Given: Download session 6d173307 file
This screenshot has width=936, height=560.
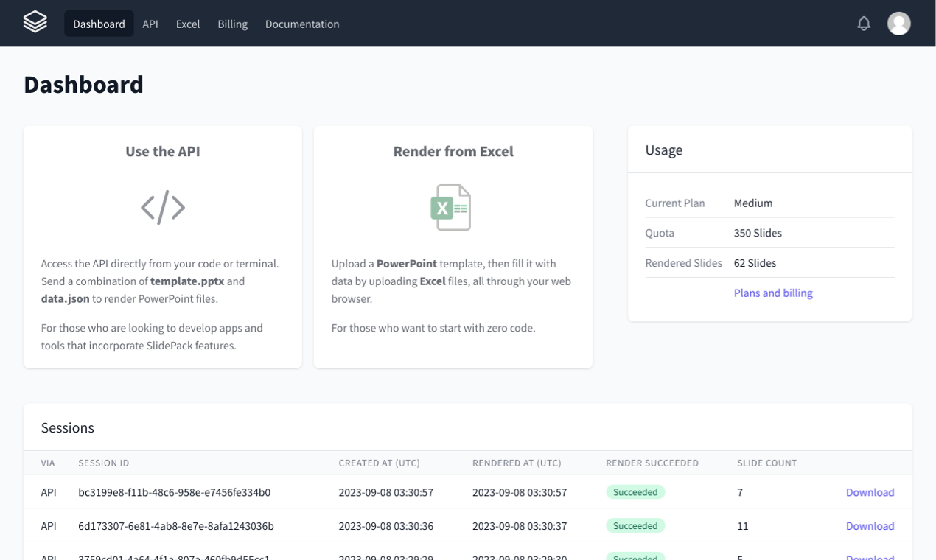Looking at the screenshot, I should click(870, 526).
